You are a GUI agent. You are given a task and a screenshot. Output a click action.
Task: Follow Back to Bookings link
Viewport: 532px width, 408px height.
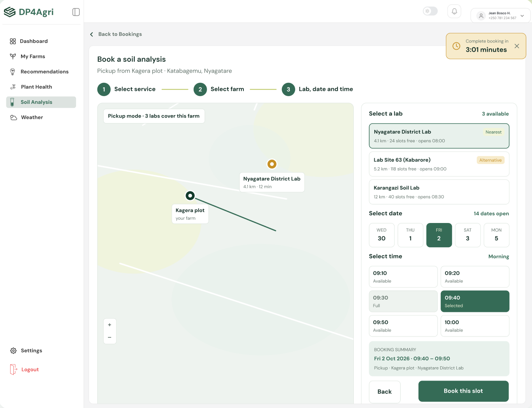(120, 34)
